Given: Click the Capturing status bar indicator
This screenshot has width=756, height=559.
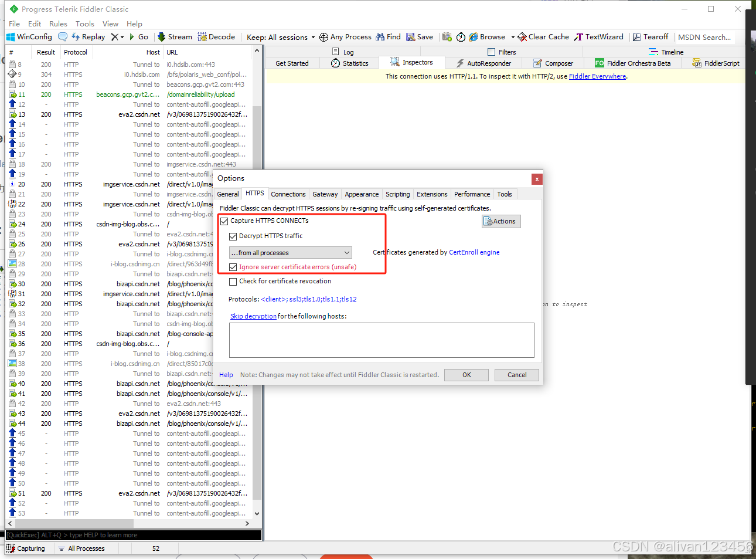Looking at the screenshot, I should pyautogui.click(x=26, y=548).
